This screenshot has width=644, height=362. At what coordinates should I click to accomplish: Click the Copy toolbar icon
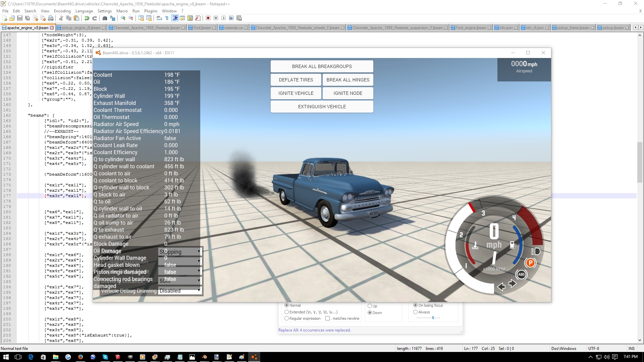click(69, 18)
